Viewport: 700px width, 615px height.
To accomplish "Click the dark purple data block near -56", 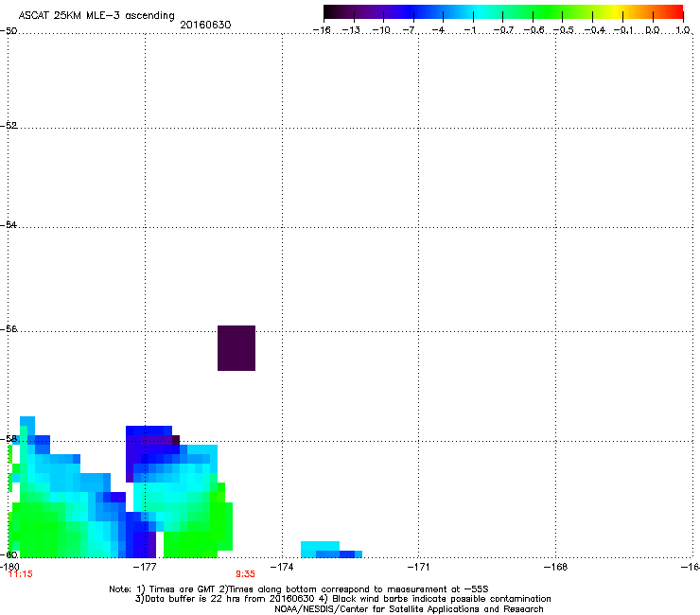I will [x=236, y=348].
